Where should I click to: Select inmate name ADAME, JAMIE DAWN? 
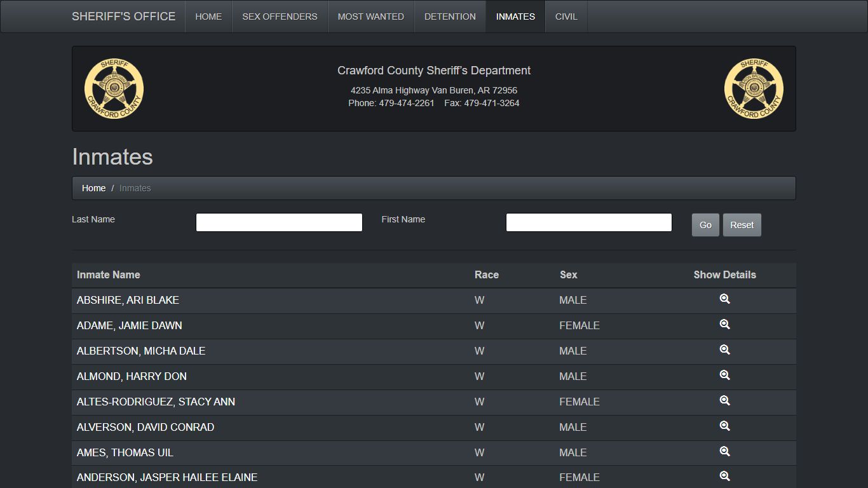point(130,325)
